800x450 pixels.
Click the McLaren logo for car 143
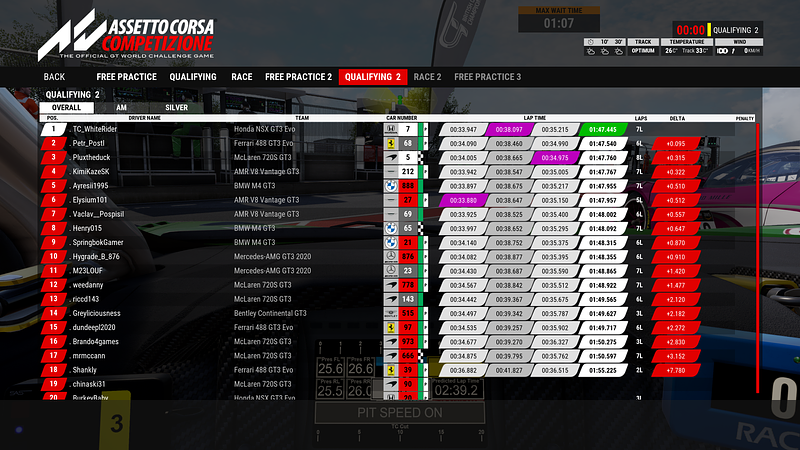tap(390, 299)
